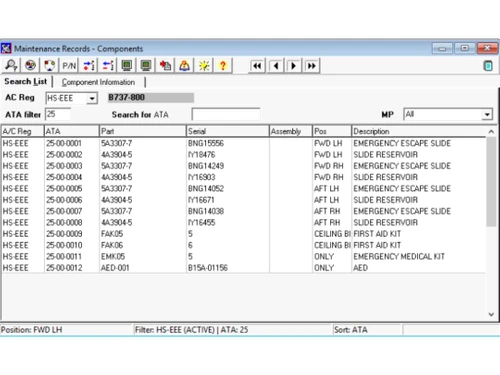Click status bar Position: FWD LH text
The height and width of the screenshot is (375, 500).
31,330
